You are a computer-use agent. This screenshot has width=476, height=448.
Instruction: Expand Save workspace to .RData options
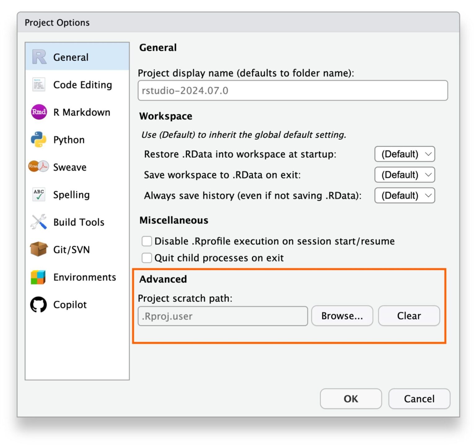pos(404,175)
